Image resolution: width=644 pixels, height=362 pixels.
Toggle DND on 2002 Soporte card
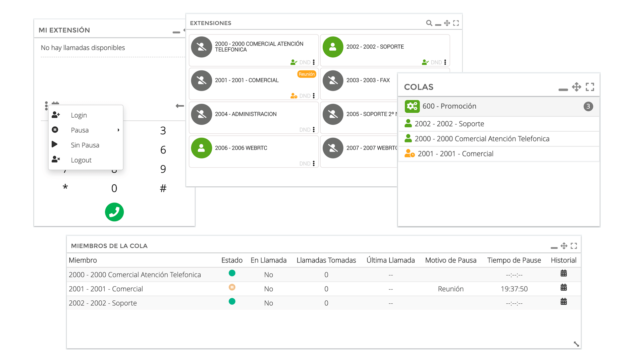pos(436,62)
